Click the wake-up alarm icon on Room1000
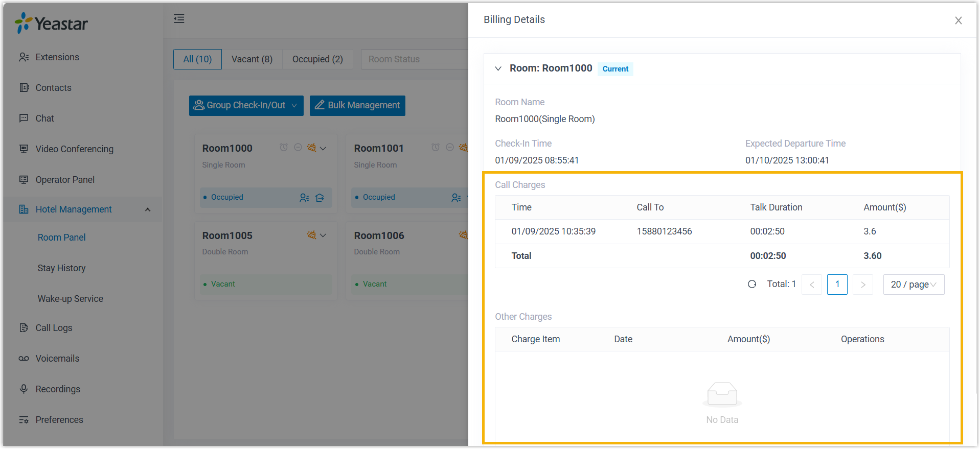Image resolution: width=980 pixels, height=449 pixels. 284,148
